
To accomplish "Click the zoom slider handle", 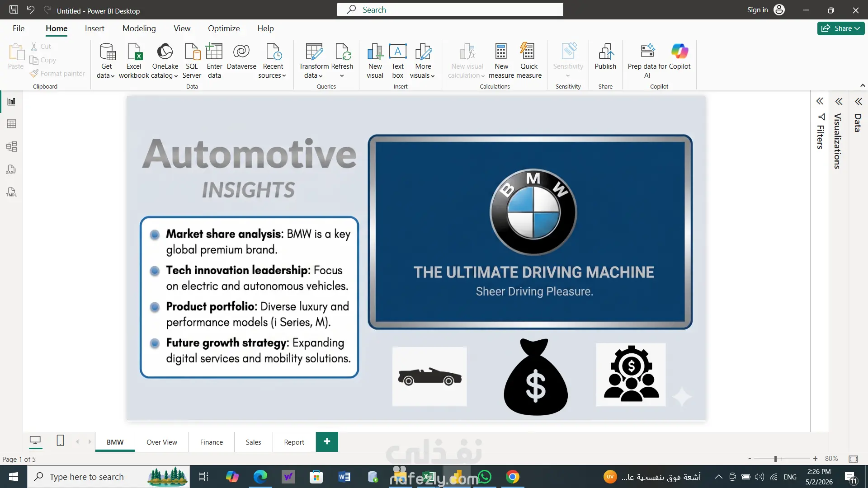I will tap(775, 459).
